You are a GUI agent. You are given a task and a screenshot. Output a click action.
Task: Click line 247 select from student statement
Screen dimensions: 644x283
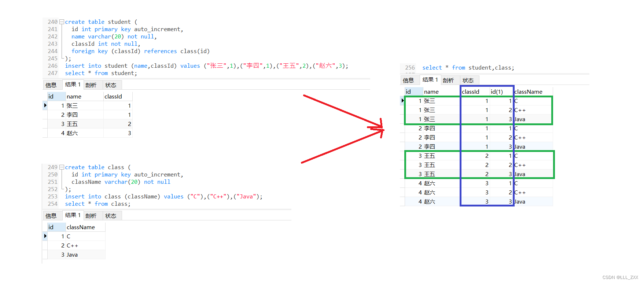pyautogui.click(x=101, y=73)
